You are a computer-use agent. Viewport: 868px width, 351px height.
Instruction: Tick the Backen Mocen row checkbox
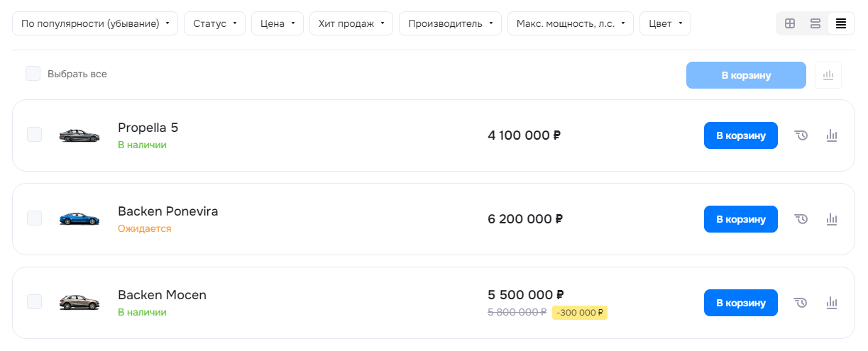(34, 302)
